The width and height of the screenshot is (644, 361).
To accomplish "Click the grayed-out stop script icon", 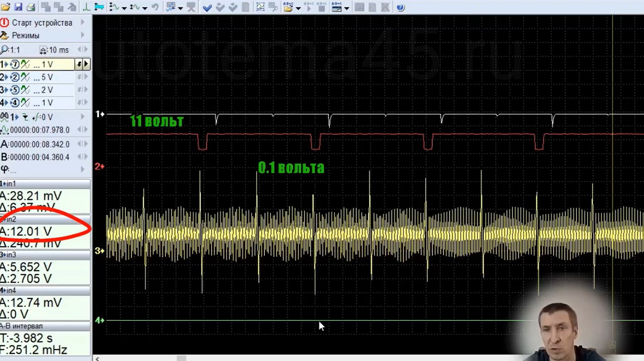I will click(321, 7).
